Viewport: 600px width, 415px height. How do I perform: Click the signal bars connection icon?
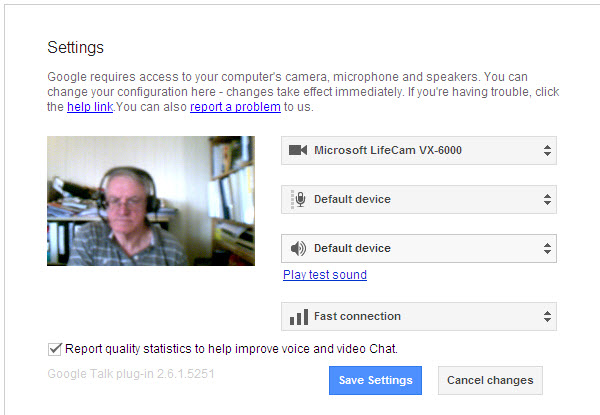[299, 317]
